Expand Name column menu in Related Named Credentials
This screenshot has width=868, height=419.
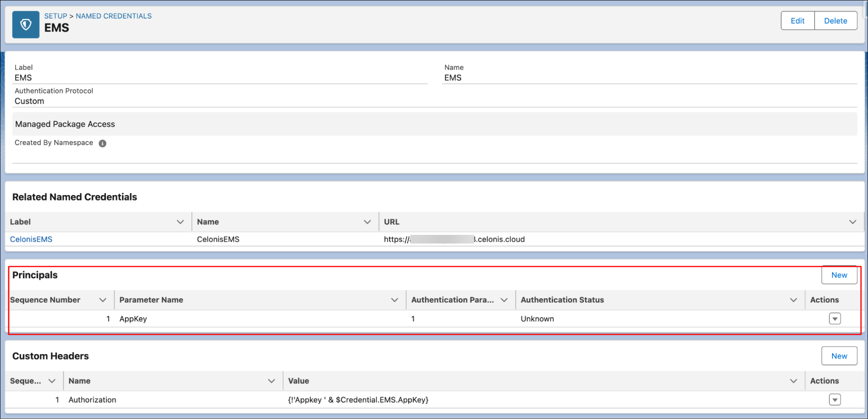click(x=367, y=222)
